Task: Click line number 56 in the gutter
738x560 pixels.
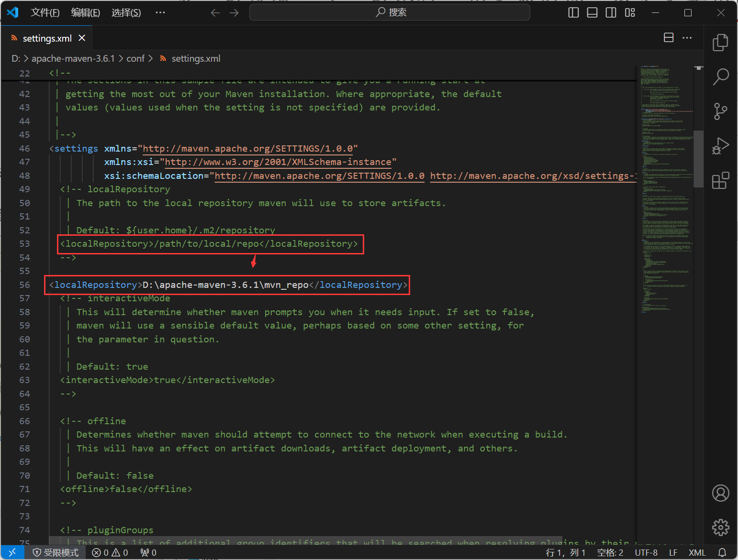Action: tap(24, 285)
